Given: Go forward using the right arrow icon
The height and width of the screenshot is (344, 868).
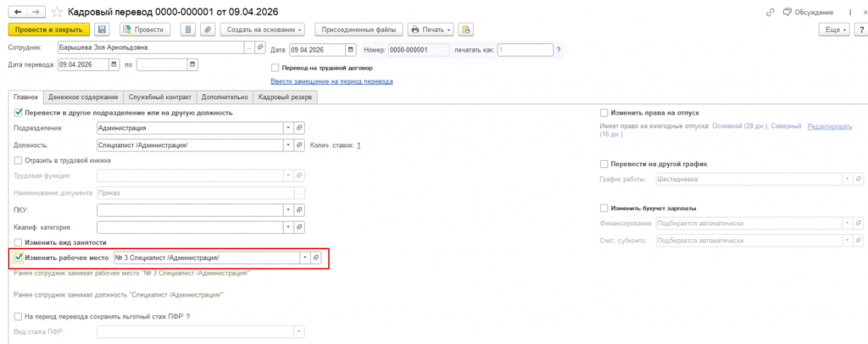Looking at the screenshot, I should [36, 12].
